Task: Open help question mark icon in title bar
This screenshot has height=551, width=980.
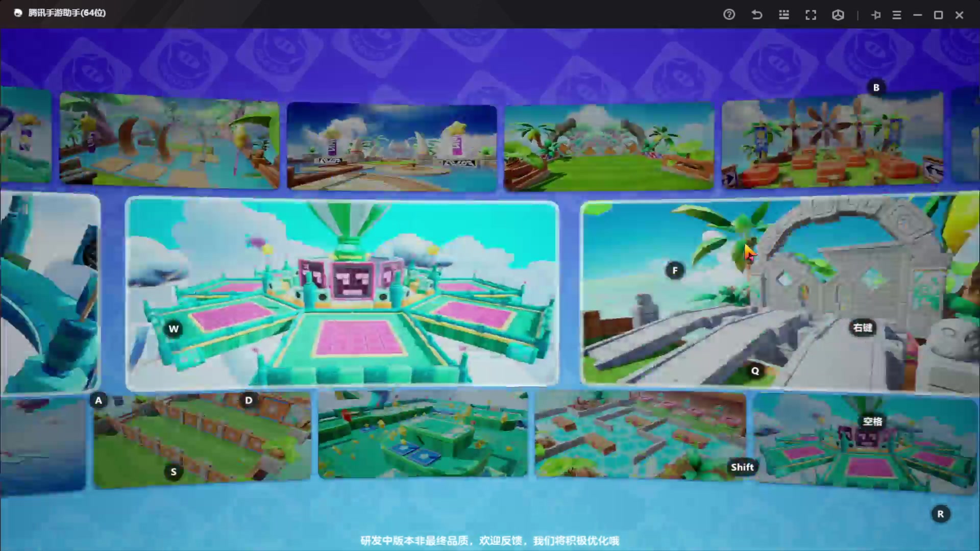Action: 729,15
